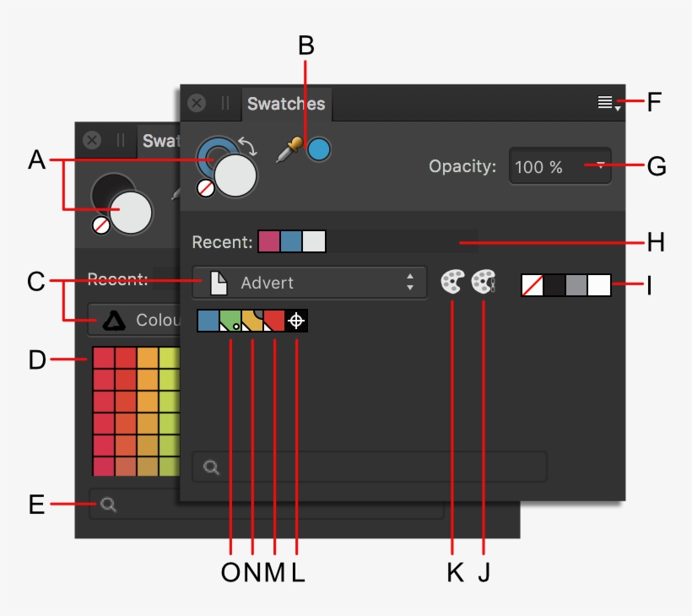Click the front panel swatch search field
The width and height of the screenshot is (692, 616).
[x=370, y=467]
